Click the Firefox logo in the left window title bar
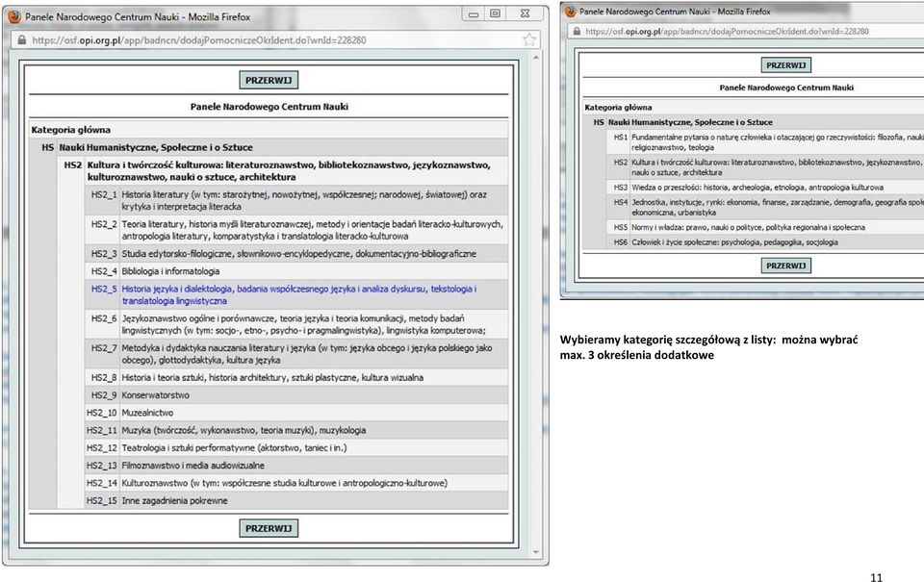Screen dimensions: 924x582 point(14,17)
